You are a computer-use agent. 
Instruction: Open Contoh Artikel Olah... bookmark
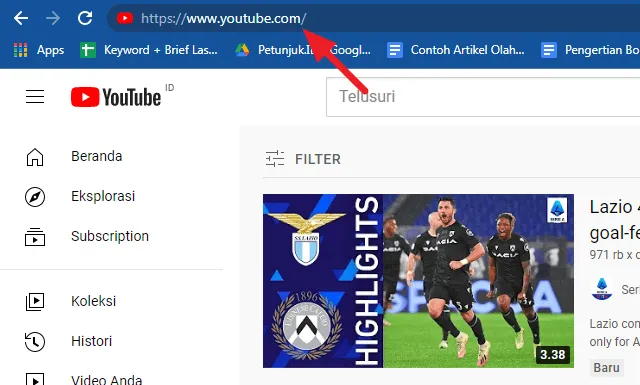click(x=467, y=50)
